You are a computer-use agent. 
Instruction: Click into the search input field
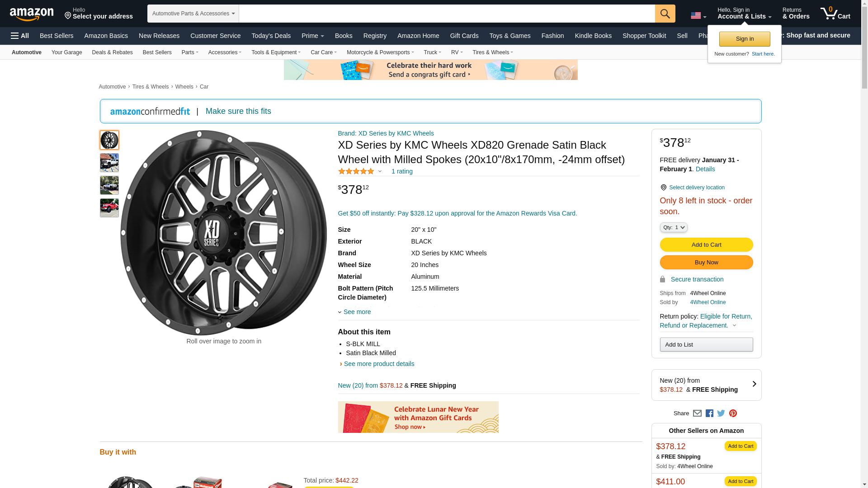click(447, 14)
